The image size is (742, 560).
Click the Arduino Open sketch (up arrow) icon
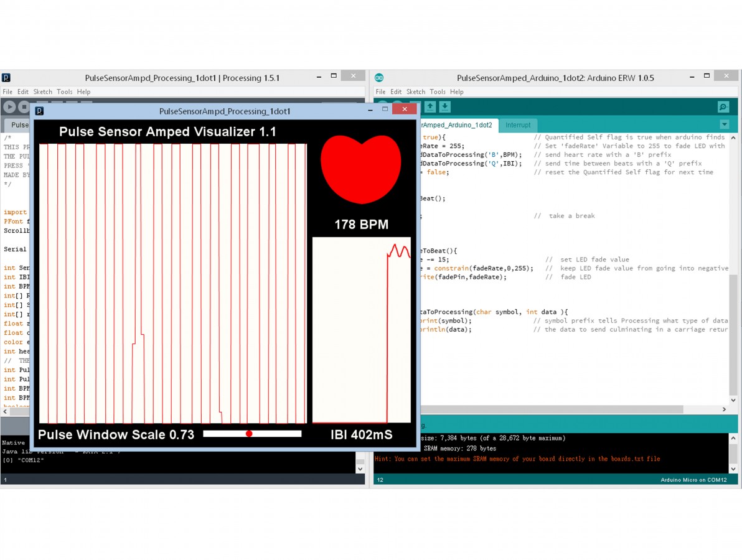tap(430, 107)
